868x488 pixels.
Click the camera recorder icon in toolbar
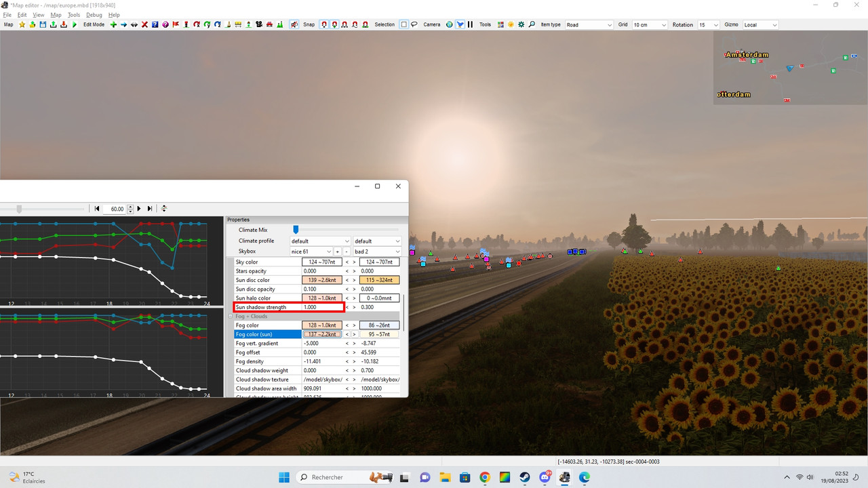coord(259,24)
